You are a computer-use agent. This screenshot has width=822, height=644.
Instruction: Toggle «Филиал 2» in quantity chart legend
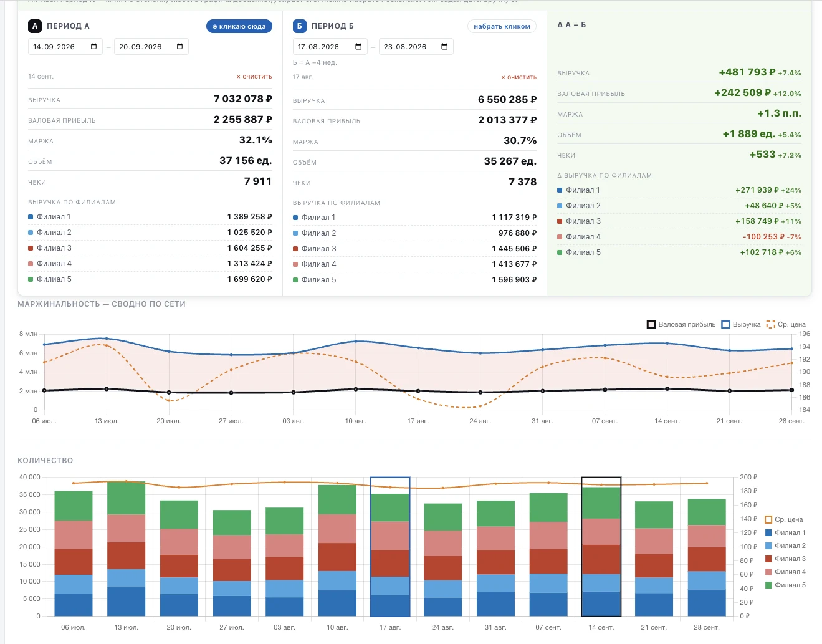point(785,545)
